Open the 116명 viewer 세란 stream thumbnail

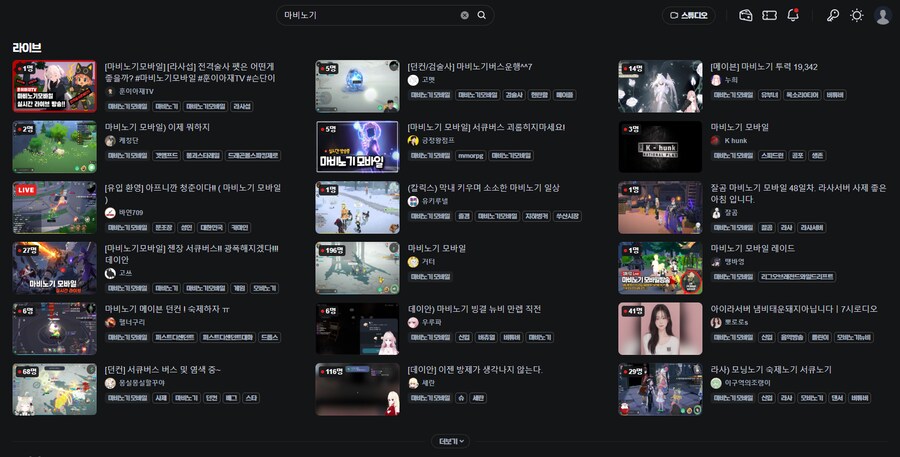(358, 389)
